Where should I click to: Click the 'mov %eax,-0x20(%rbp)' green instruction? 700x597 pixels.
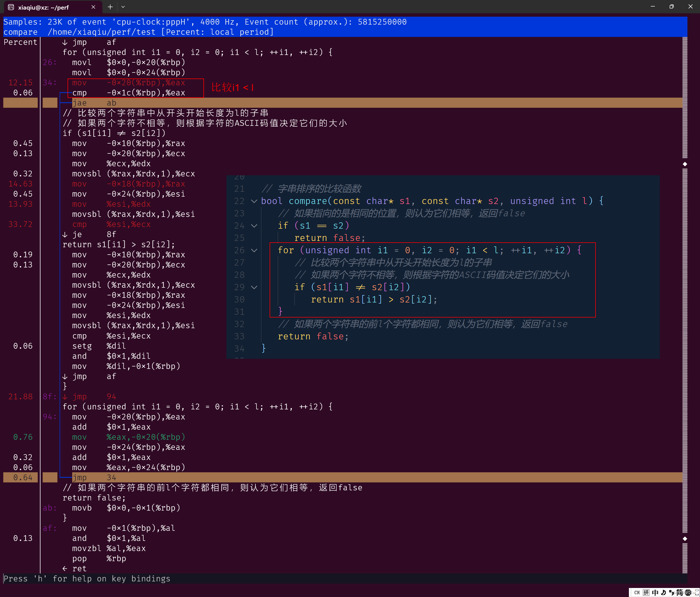coord(128,437)
